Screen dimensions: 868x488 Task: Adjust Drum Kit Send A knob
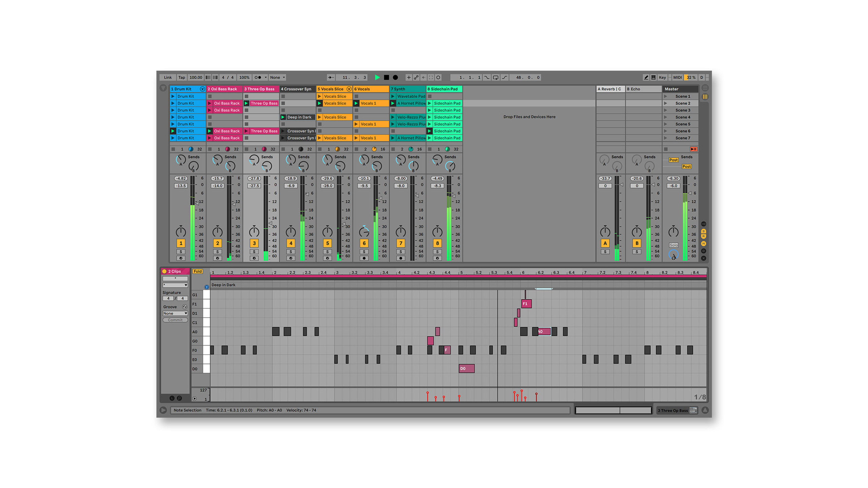click(180, 160)
